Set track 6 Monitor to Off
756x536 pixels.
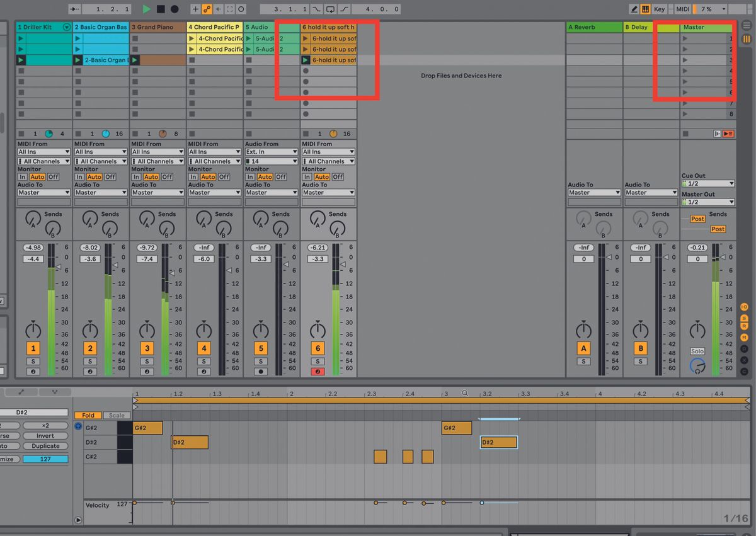[338, 177]
